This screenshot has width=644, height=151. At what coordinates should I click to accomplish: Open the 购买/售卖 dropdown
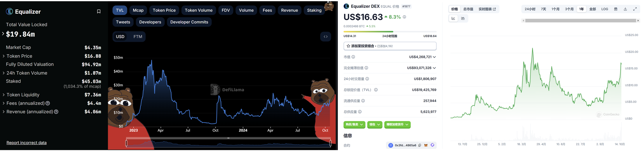point(354,124)
